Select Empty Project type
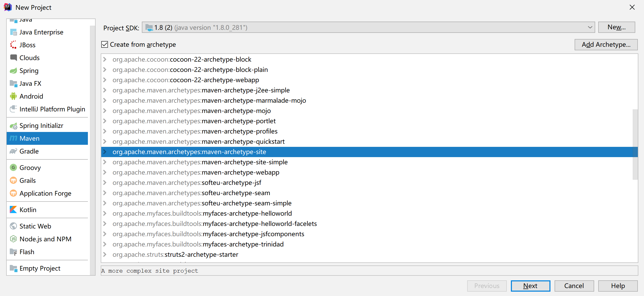Image resolution: width=644 pixels, height=296 pixels. [47, 268]
